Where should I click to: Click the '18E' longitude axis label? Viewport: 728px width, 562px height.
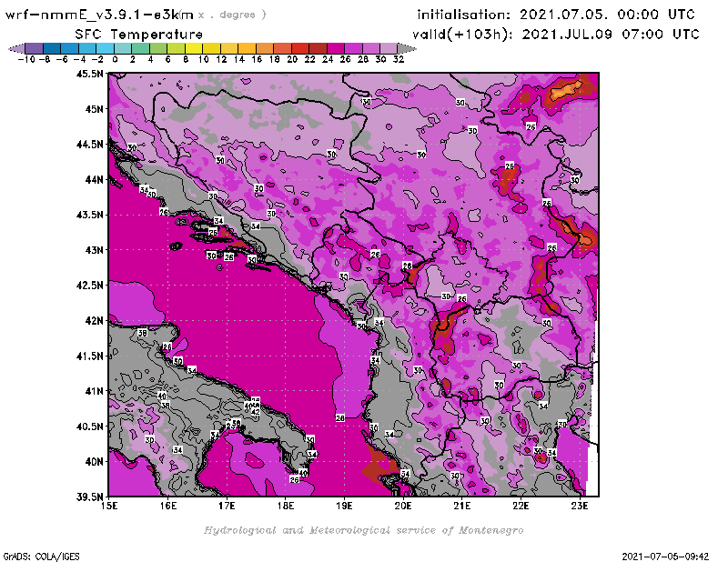[286, 506]
